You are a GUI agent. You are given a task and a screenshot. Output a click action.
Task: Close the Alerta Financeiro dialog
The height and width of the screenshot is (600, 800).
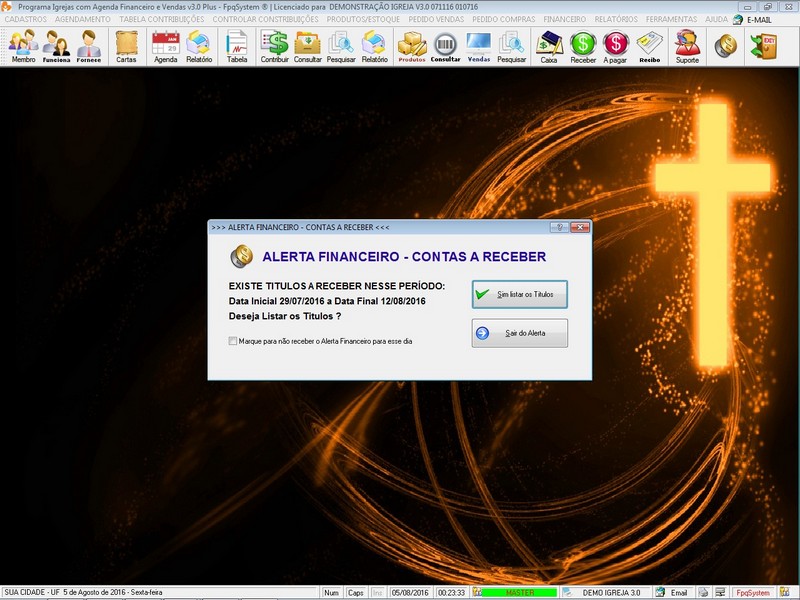coord(580,227)
